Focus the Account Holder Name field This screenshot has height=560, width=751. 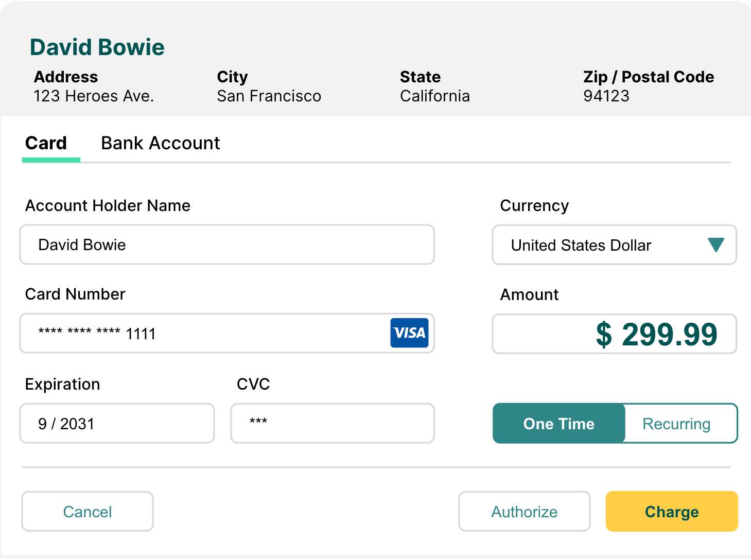point(227,244)
